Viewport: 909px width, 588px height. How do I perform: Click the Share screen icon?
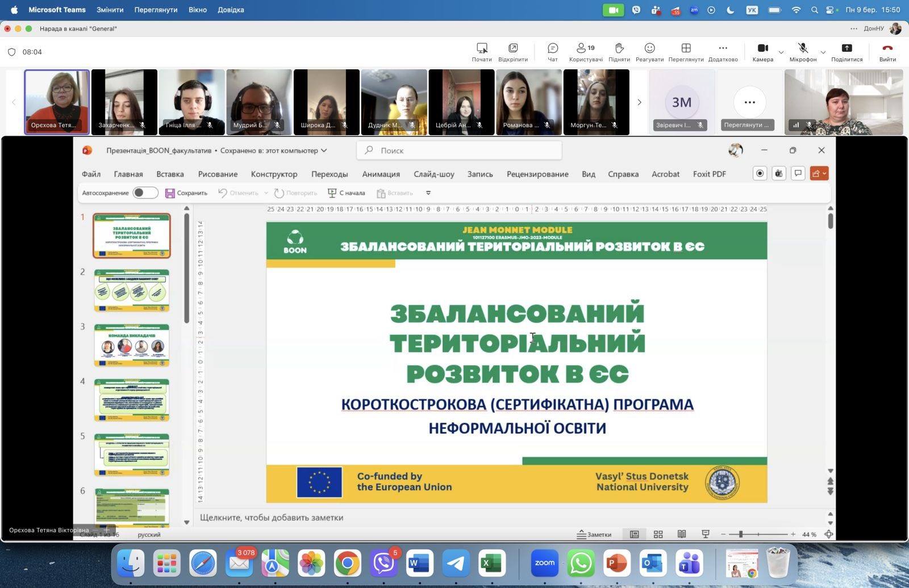[847, 49]
